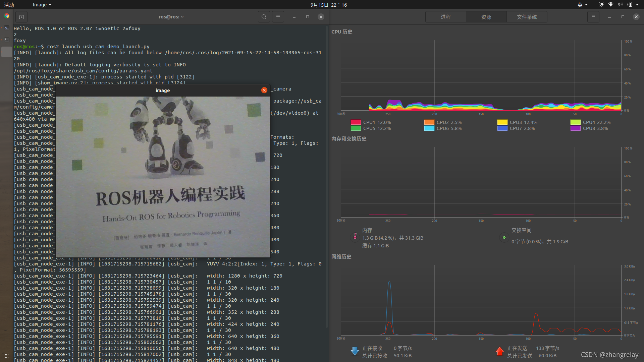Change the CPU4 lime color swatch
644x362 pixels.
(575, 122)
